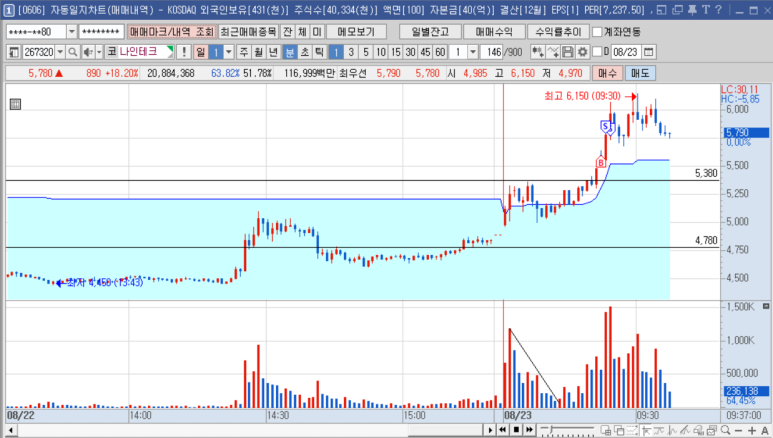Click the add line indicator icon
The image size is (773, 438).
coord(553,52)
